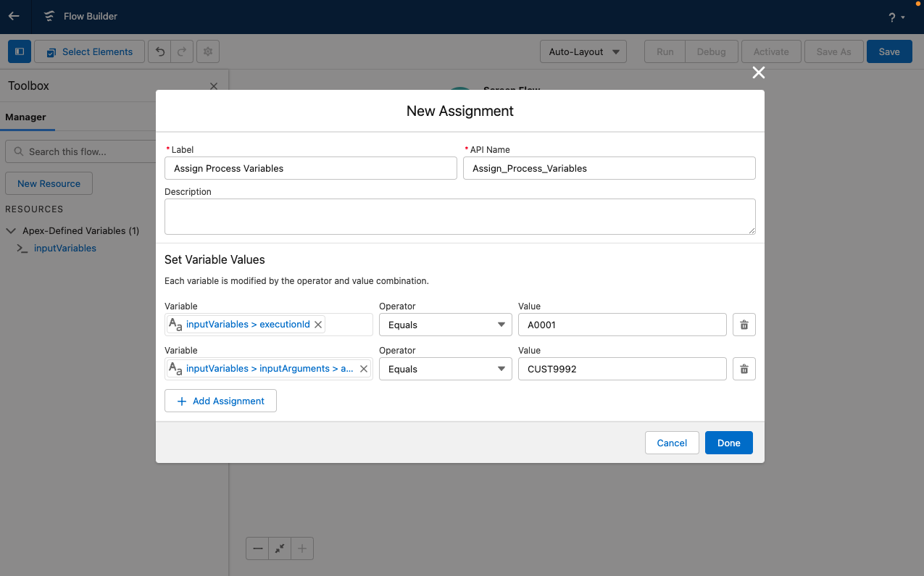Click the Flow Builder logo icon
The width and height of the screenshot is (924, 576).
pos(49,16)
